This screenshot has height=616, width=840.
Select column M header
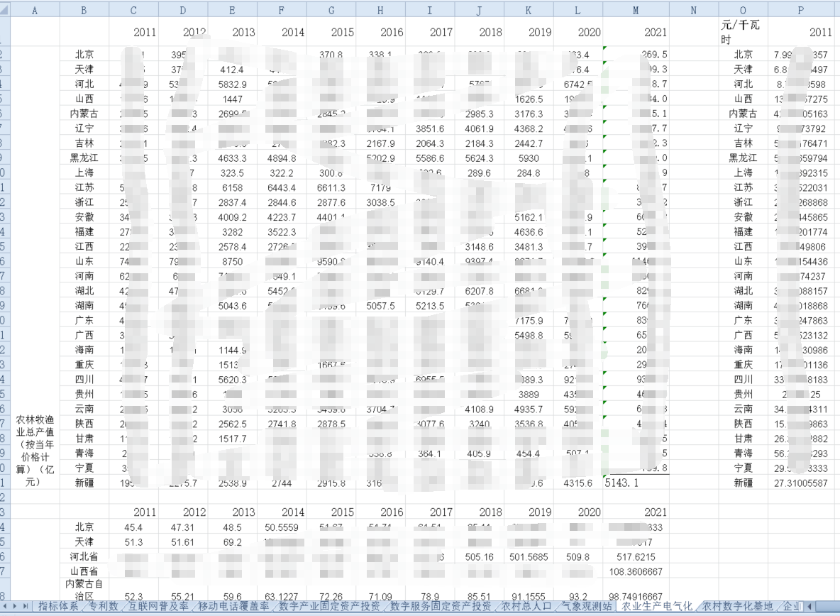[636, 10]
